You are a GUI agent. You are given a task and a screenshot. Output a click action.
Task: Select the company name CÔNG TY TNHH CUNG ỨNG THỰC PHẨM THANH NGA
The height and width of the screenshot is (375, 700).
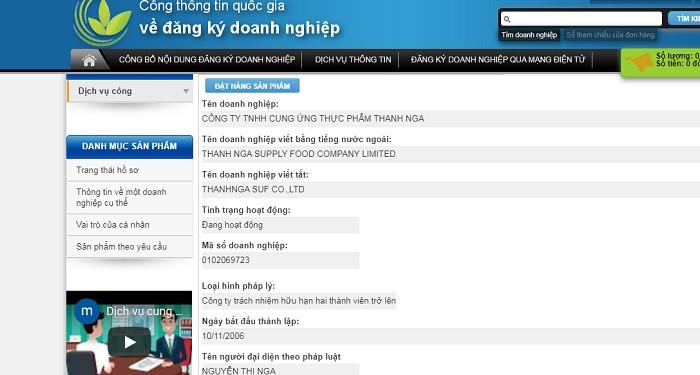pos(313,119)
